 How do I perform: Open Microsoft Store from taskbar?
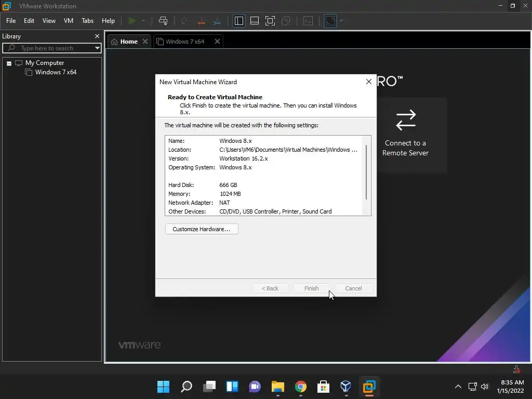(323, 387)
